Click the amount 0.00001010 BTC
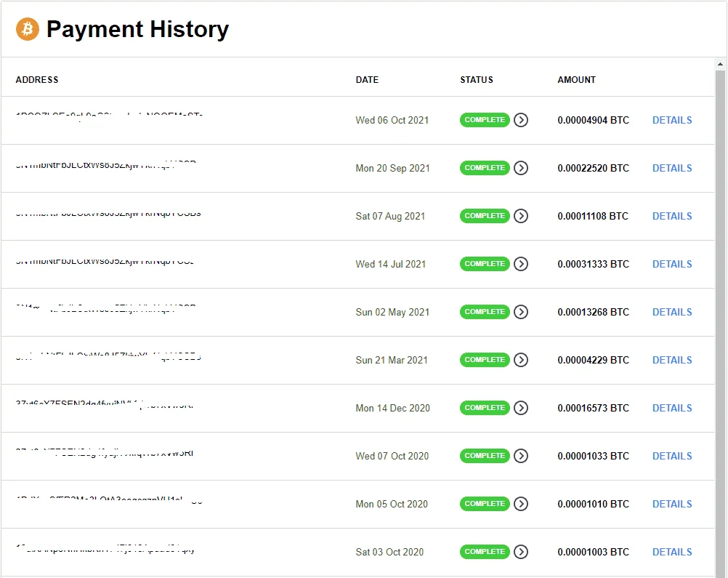 [x=594, y=504]
